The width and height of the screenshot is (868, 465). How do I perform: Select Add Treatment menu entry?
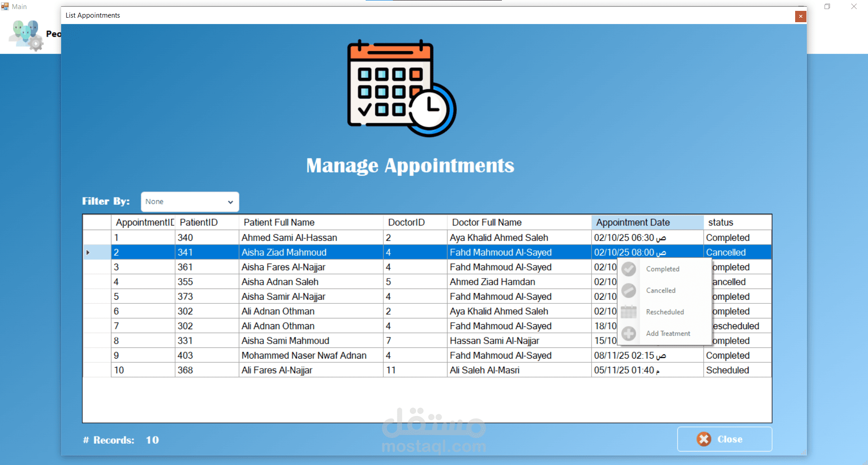click(664, 334)
